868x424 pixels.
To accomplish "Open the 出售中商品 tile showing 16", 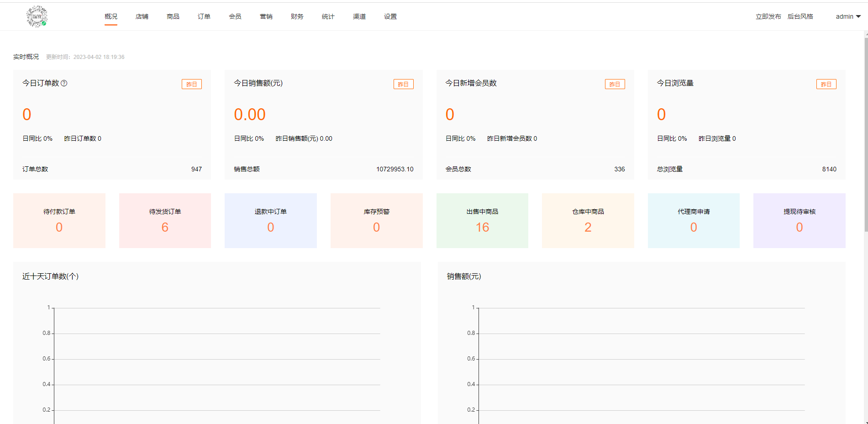I will coord(482,221).
